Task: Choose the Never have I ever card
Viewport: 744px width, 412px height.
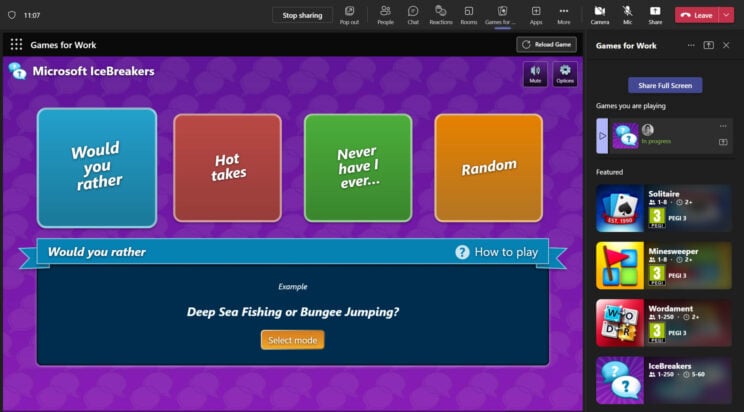Action: [x=358, y=168]
